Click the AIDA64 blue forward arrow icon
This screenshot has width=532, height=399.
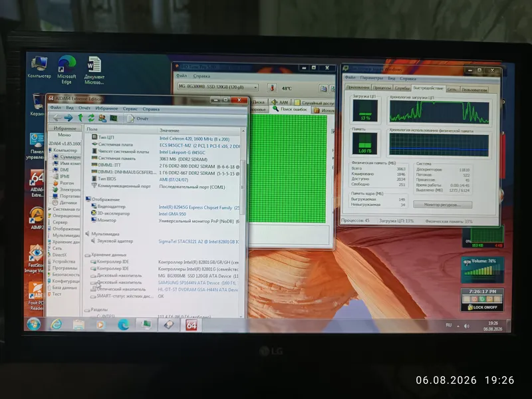coord(68,118)
